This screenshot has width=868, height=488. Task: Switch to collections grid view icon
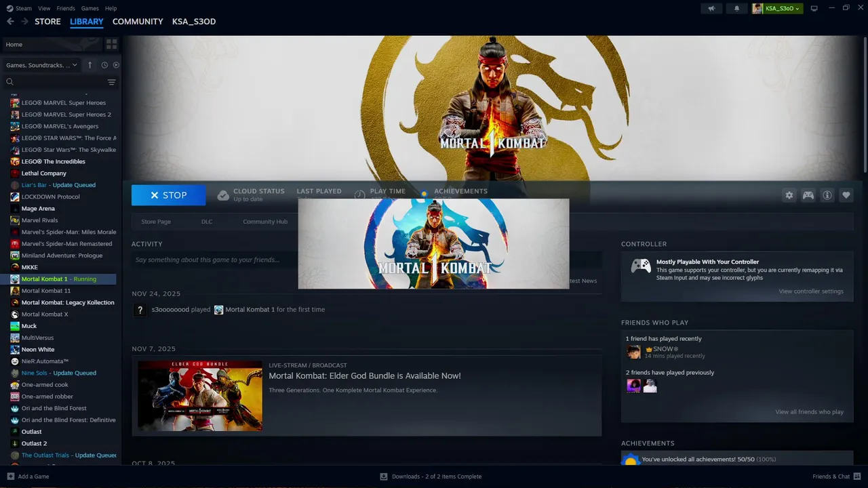111,44
